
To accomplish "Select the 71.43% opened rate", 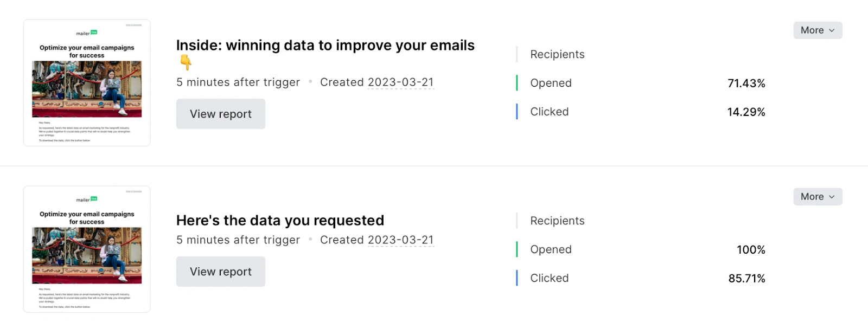I will (x=746, y=83).
